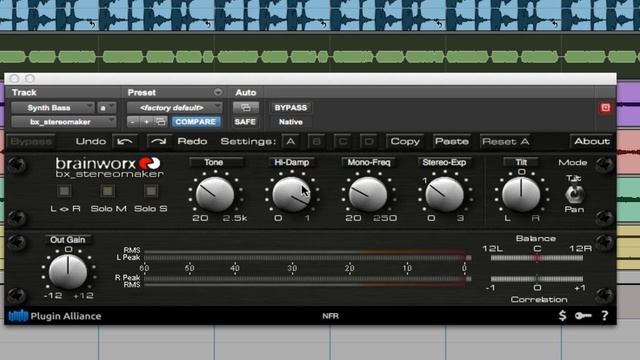Image resolution: width=640 pixels, height=360 pixels.
Task: Select settings slot D
Action: pyautogui.click(x=369, y=141)
